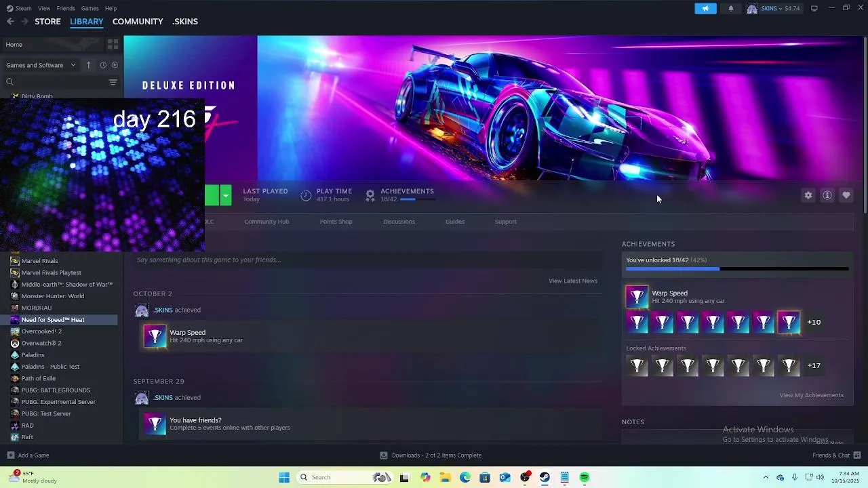Open Community Hub tab

(267, 222)
